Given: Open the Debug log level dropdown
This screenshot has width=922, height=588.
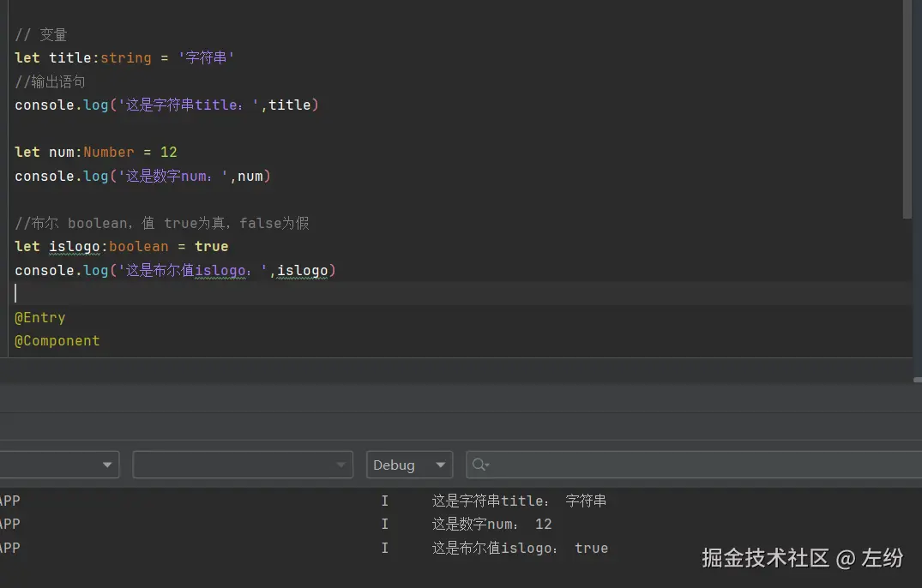Looking at the screenshot, I should click(x=409, y=465).
